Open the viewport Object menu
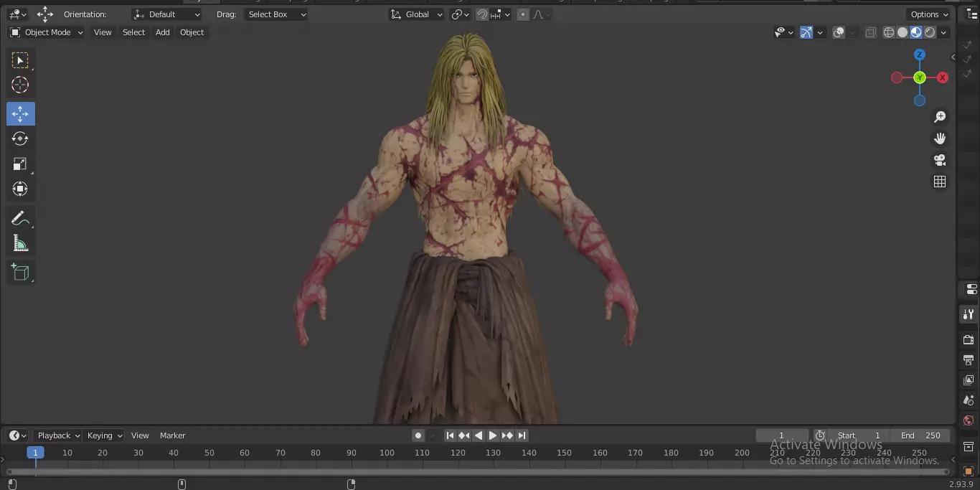 tap(192, 32)
